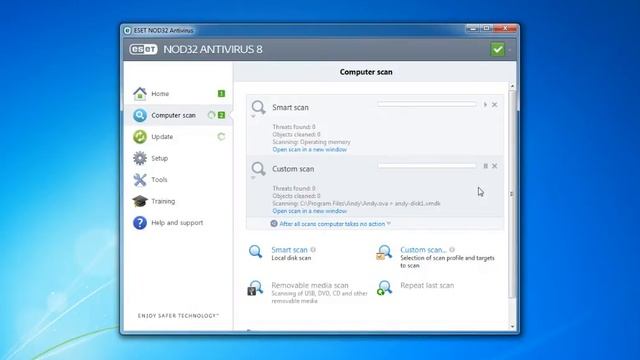Open Custom scan in a new window
Viewport: 640px width, 360px height.
click(x=309, y=211)
